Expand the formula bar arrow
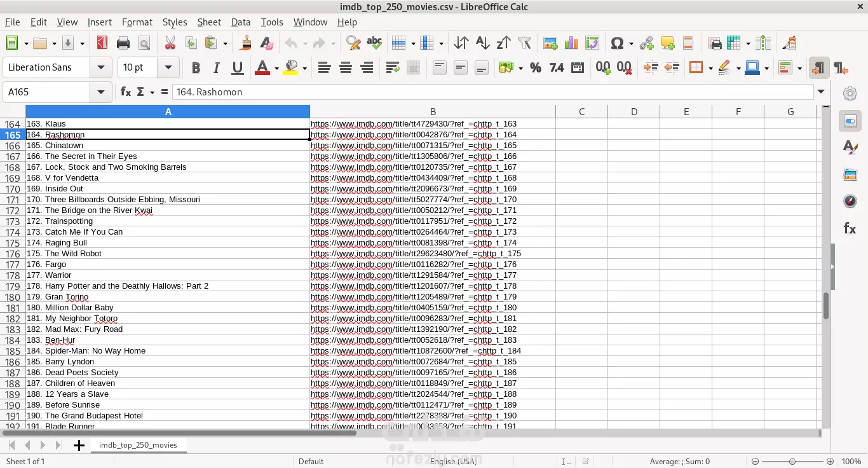Viewport: 868px width, 468px height. click(x=822, y=92)
